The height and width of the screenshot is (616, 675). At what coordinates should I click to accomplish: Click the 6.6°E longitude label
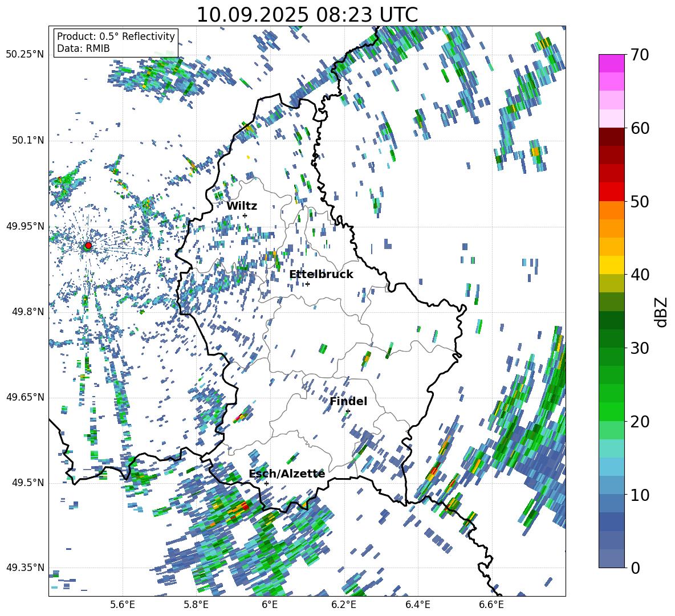(491, 605)
